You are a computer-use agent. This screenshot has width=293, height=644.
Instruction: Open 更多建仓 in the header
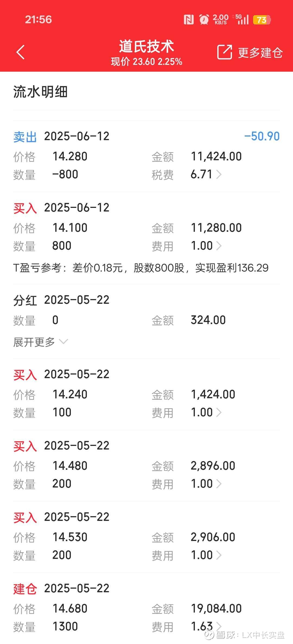(260, 53)
